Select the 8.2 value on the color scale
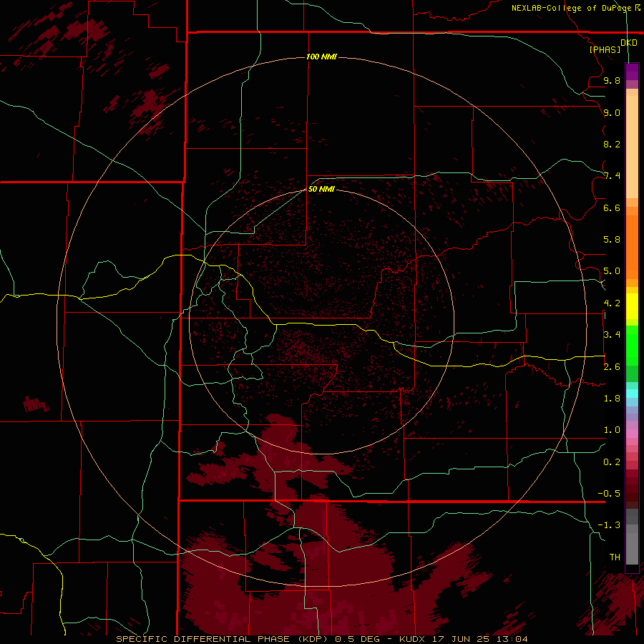Viewport: 644px width, 644px height. pos(612,144)
